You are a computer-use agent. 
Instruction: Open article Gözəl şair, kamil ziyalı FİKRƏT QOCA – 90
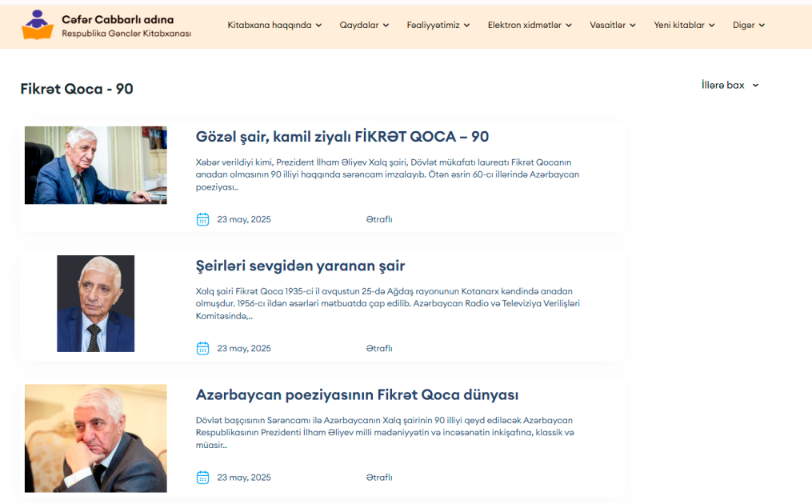(342, 137)
